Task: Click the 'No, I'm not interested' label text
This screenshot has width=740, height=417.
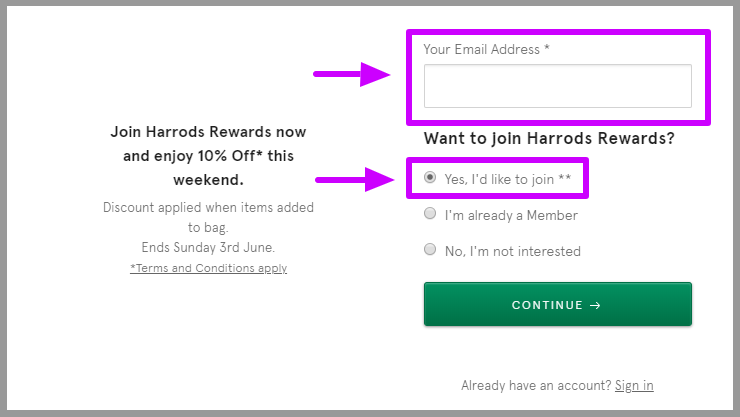Action: (x=513, y=251)
